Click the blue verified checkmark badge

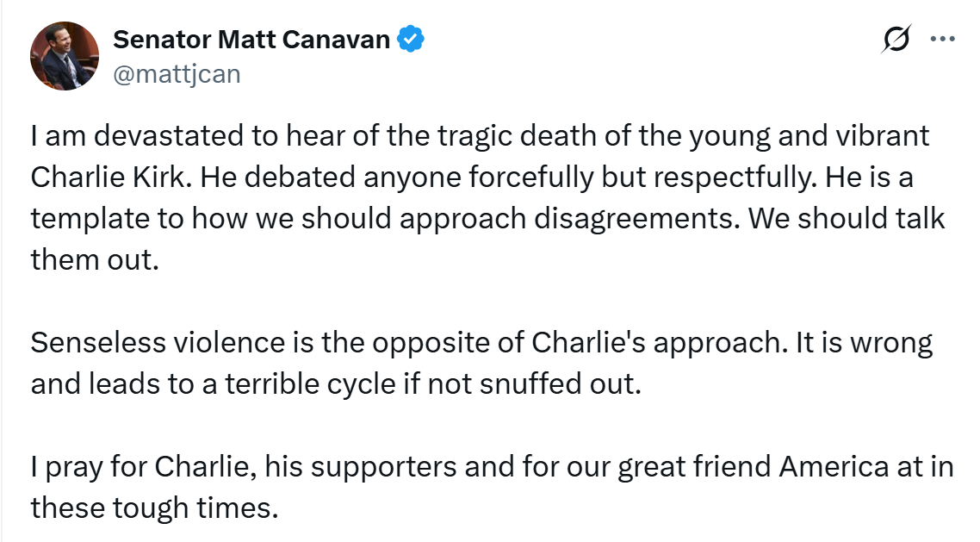click(410, 39)
